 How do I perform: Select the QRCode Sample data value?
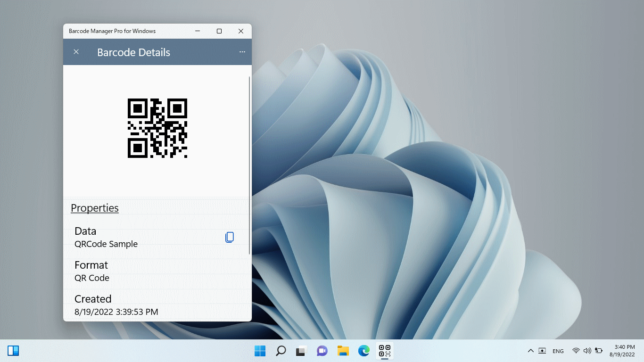pos(106,244)
